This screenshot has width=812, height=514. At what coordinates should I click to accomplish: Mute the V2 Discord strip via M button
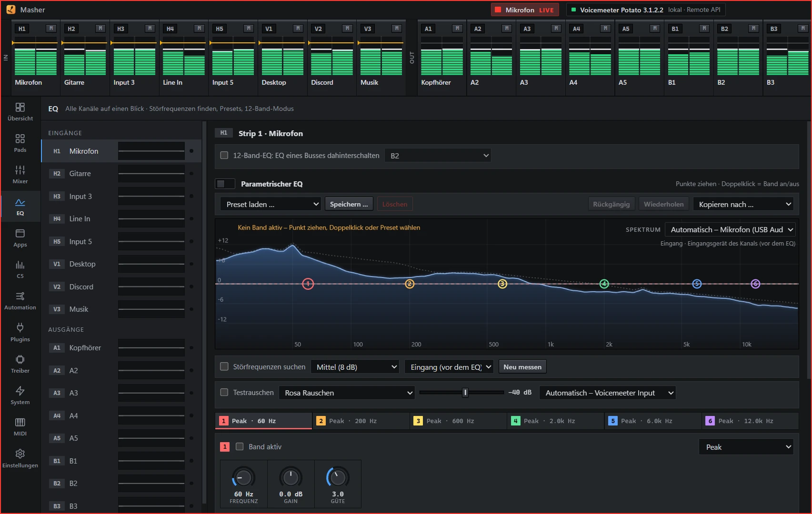pos(347,29)
